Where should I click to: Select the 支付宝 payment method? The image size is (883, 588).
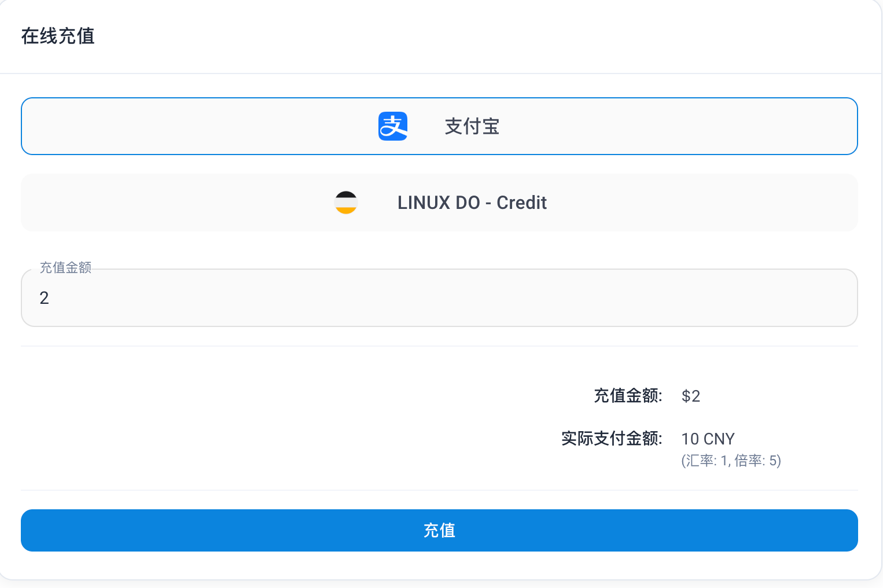(439, 126)
